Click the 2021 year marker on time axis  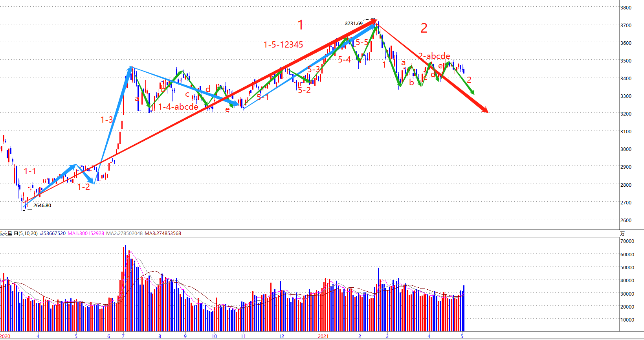tap(323, 336)
